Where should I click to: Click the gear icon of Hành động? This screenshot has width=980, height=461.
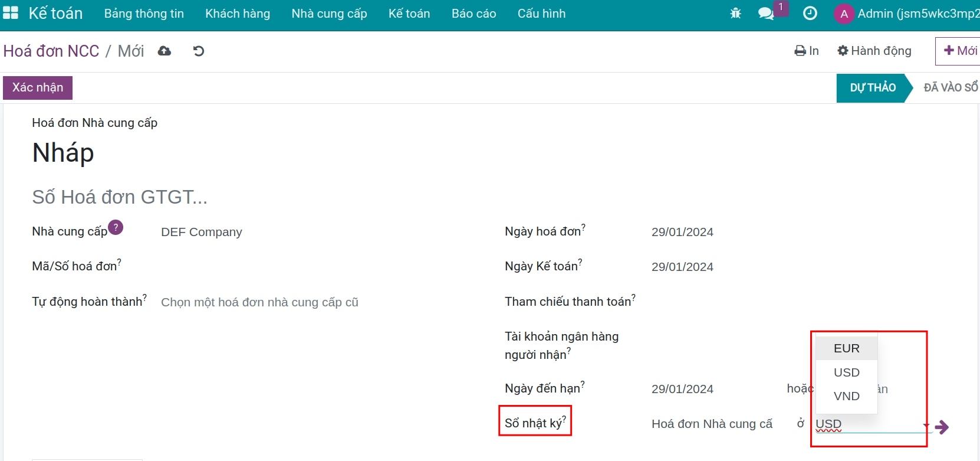click(843, 51)
